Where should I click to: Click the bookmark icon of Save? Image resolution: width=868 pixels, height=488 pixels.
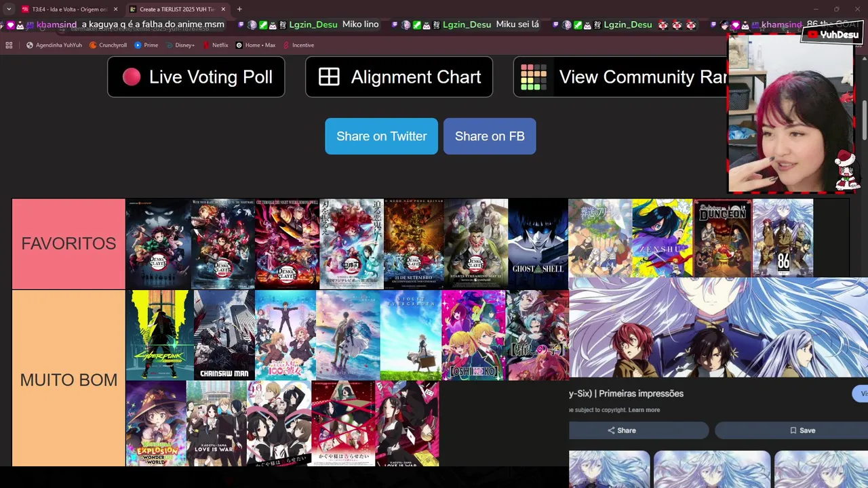(x=793, y=430)
